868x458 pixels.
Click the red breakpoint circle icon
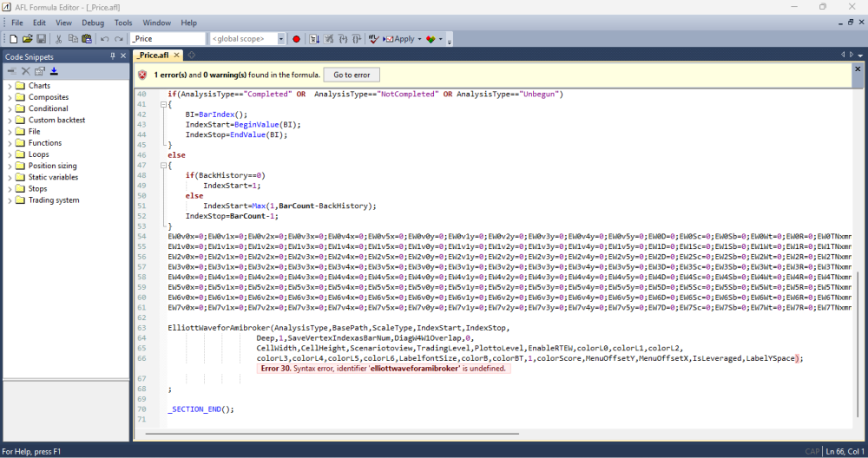point(296,39)
